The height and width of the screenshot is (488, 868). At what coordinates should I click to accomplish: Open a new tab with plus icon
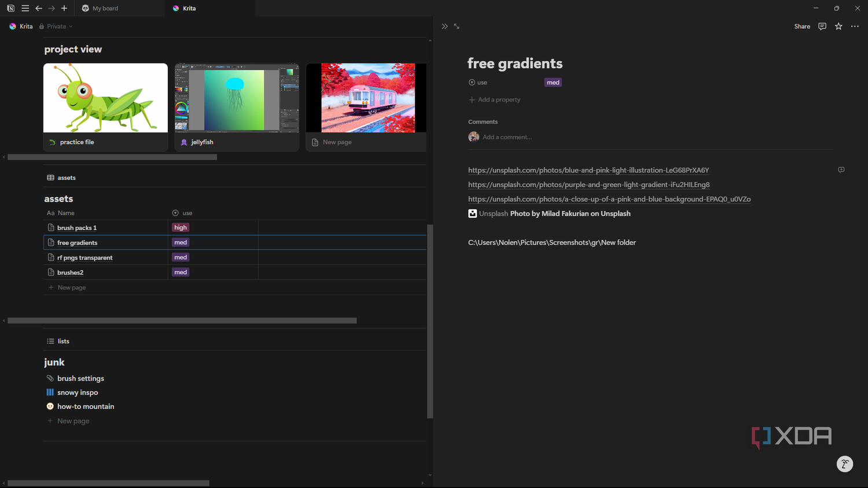(64, 8)
